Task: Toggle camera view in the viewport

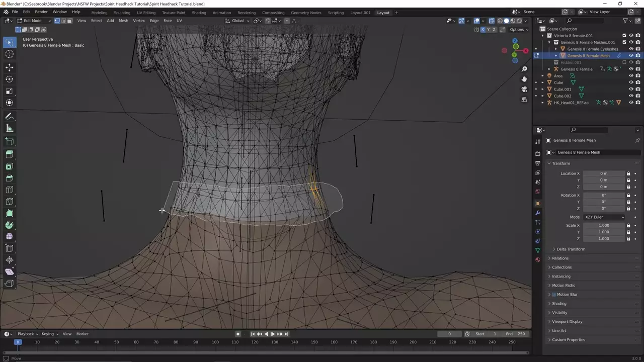Action: [x=524, y=89]
